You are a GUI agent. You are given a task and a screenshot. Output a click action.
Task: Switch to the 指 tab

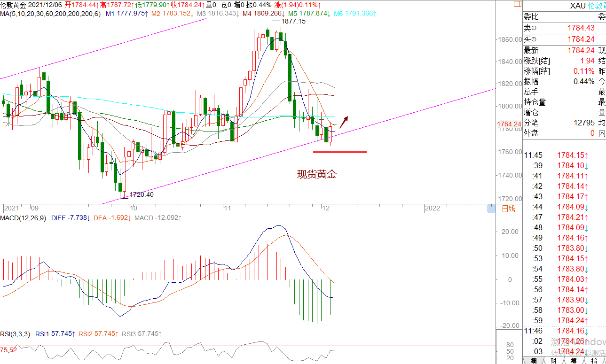(x=594, y=360)
